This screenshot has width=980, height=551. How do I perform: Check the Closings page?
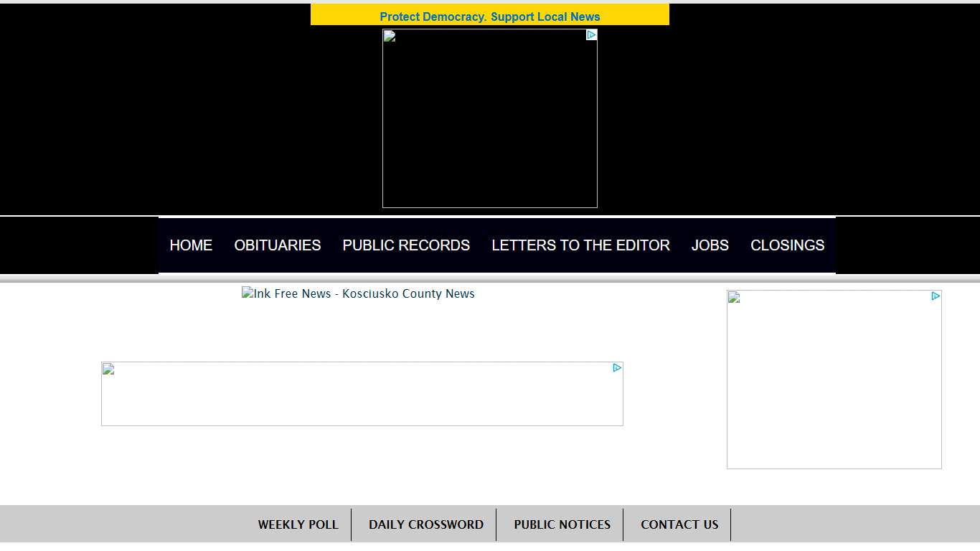tap(787, 245)
